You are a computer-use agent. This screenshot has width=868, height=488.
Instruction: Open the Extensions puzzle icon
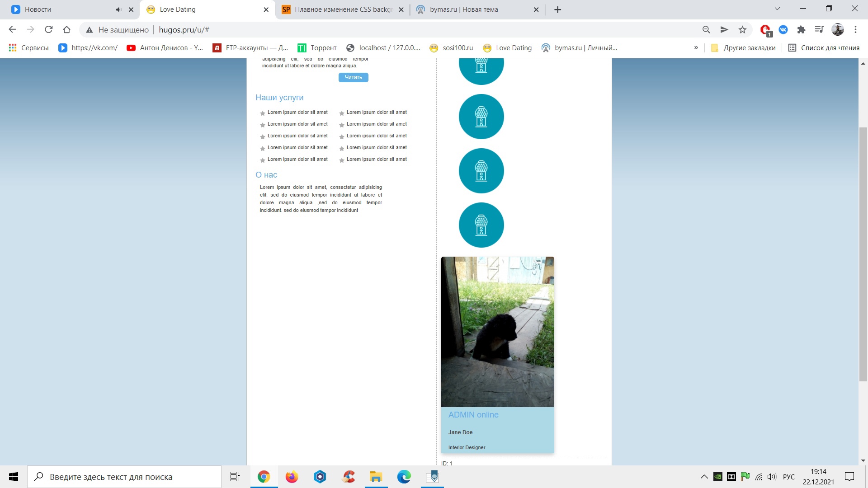801,30
